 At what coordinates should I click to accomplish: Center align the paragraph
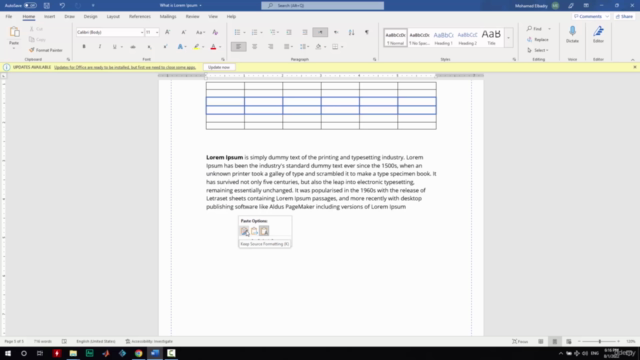click(x=255, y=47)
